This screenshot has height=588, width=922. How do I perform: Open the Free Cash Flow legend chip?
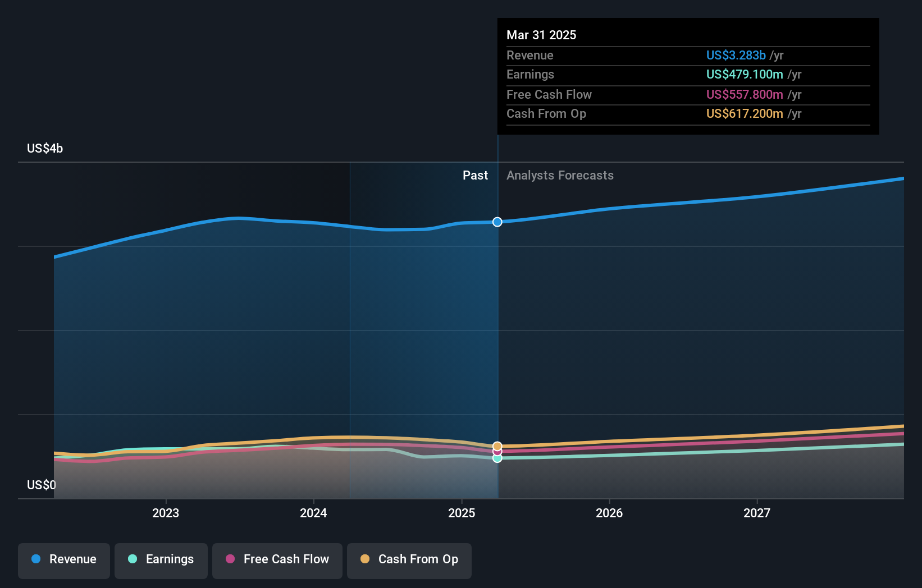(277, 560)
